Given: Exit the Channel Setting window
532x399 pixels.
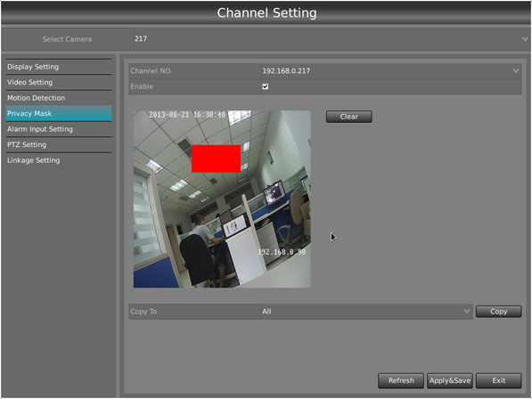Looking at the screenshot, I should (x=498, y=380).
